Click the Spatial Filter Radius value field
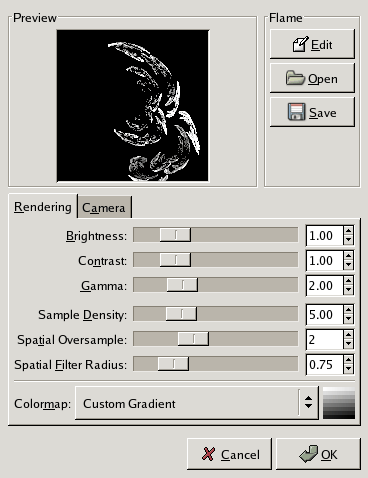Screen dimensions: 368x478 pos(325,364)
